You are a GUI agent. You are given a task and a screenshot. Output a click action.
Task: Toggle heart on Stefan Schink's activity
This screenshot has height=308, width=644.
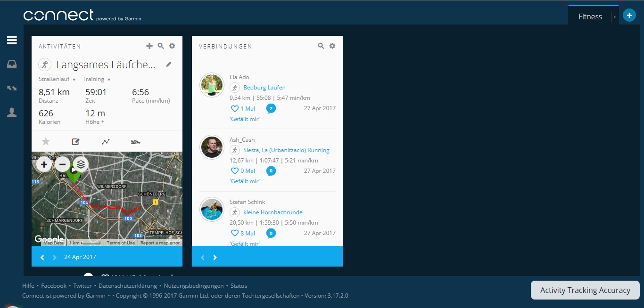(x=235, y=233)
